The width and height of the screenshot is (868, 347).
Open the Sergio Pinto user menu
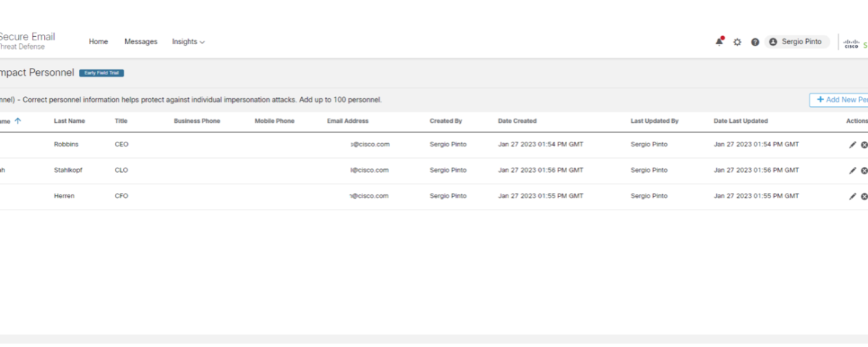click(x=796, y=42)
